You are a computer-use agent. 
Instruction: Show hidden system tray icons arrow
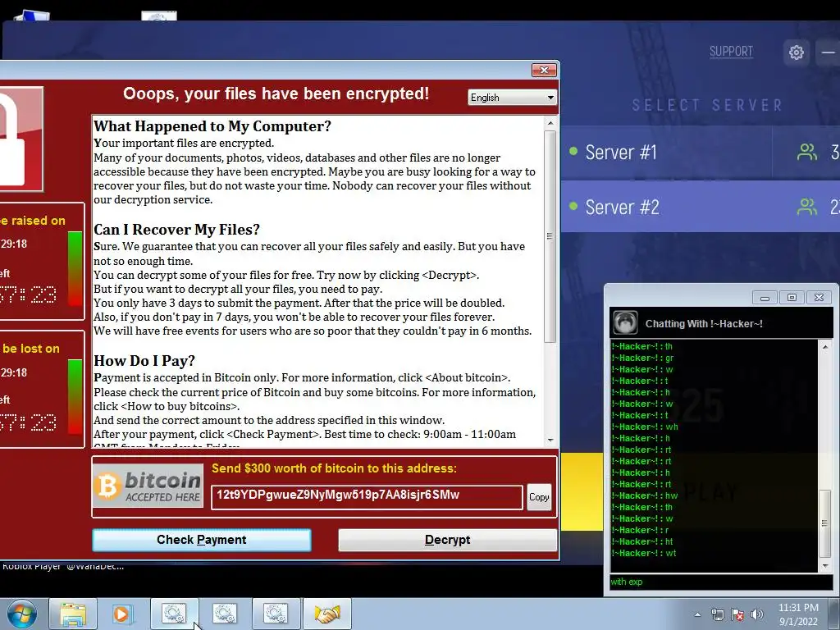coord(697,615)
